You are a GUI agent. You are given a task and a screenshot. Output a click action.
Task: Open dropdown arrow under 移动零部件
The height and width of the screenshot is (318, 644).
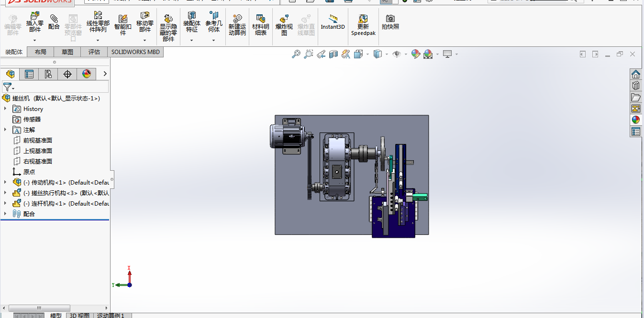145,41
